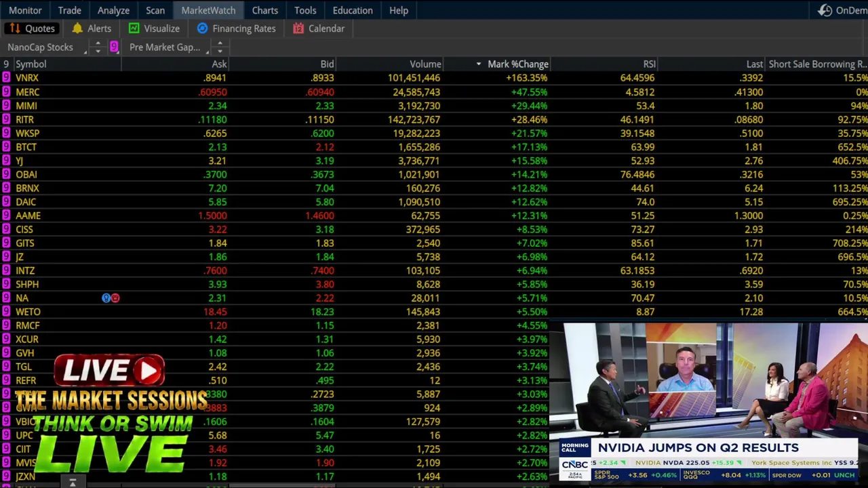This screenshot has width=868, height=488.
Task: Select the MarketWatch tab
Action: [x=208, y=10]
